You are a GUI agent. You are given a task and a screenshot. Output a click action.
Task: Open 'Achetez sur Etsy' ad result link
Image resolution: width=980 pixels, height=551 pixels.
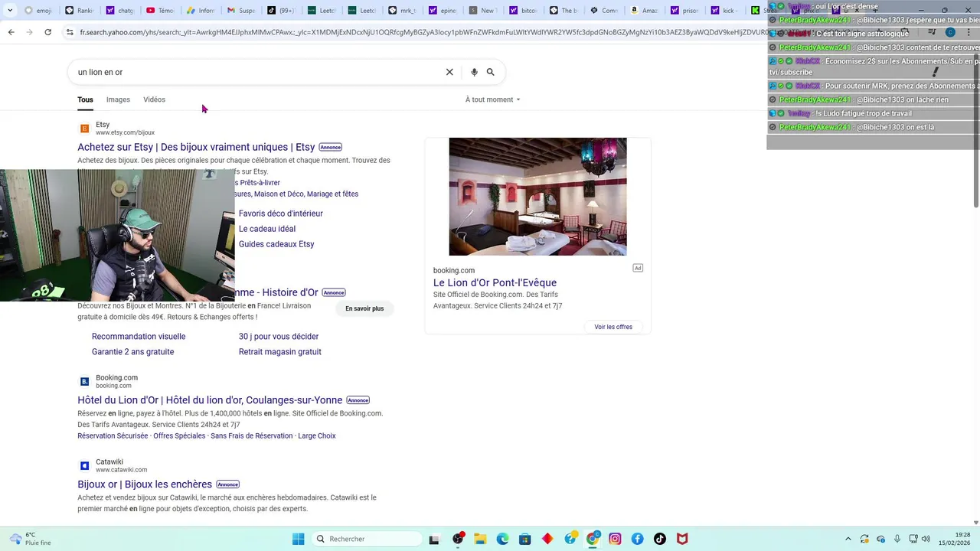pyautogui.click(x=196, y=147)
